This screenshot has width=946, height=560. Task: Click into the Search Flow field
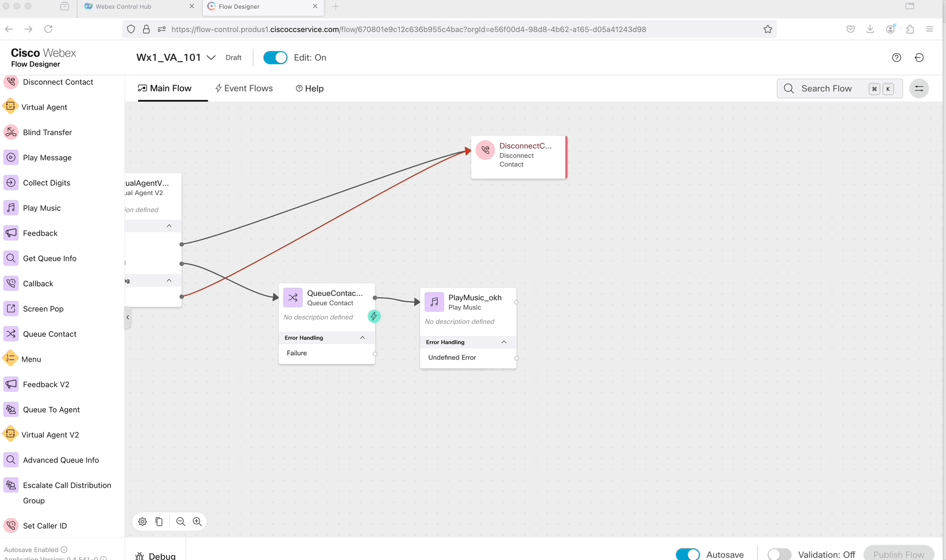coord(827,89)
